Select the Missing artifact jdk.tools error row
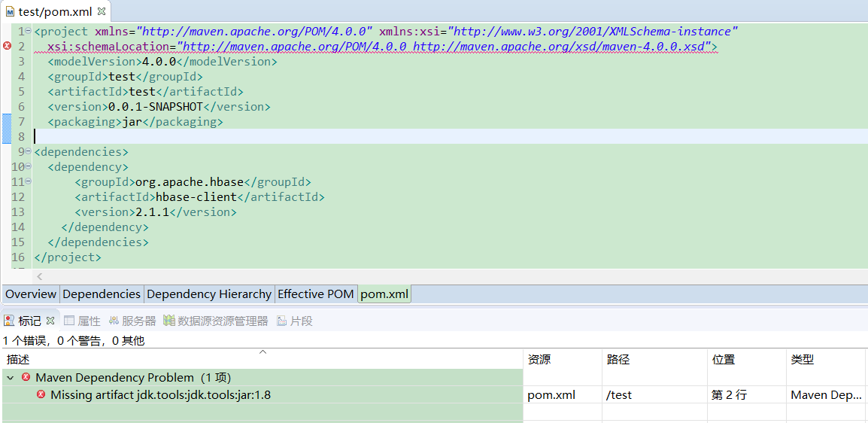Image resolution: width=868 pixels, height=423 pixels. [263, 394]
